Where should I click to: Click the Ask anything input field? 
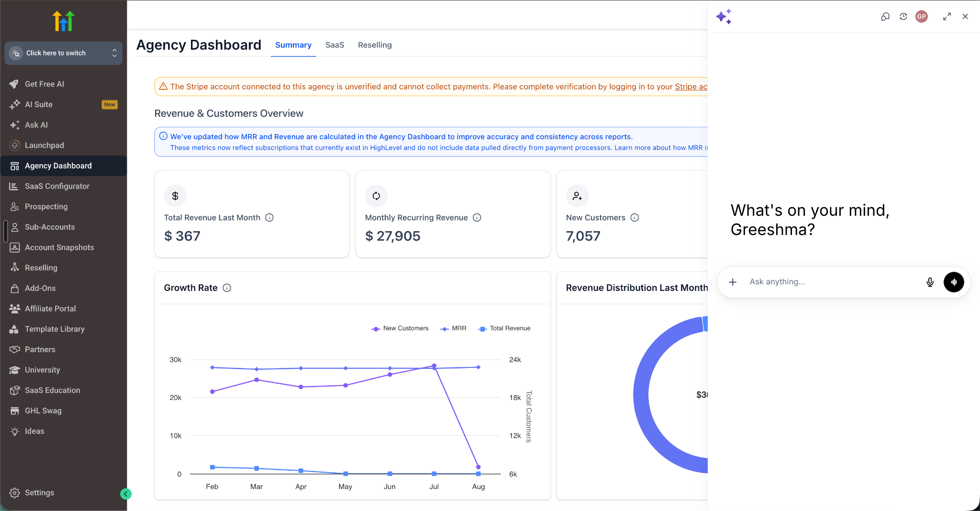833,282
